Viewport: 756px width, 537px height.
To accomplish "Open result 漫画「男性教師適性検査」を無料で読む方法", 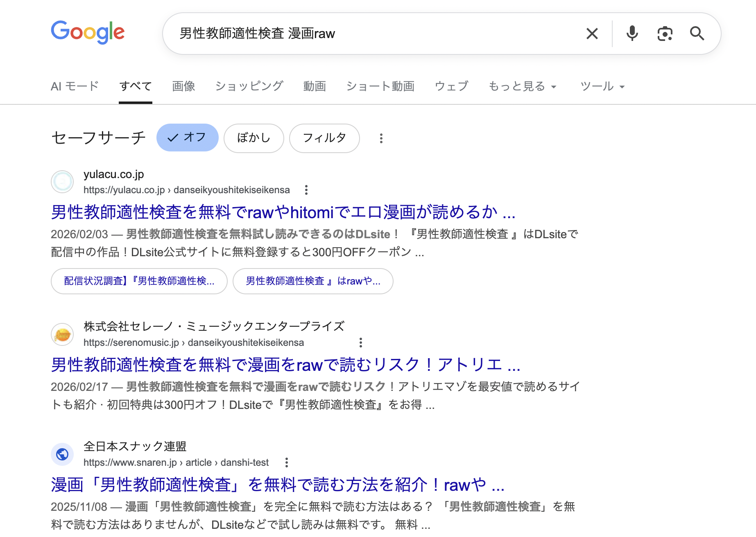I will [277, 485].
